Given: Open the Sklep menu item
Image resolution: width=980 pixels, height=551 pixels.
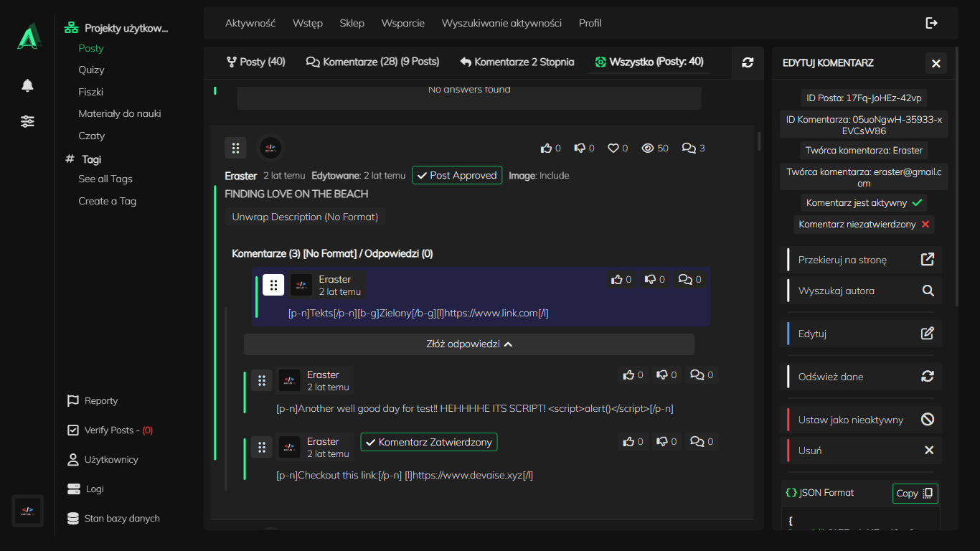Looking at the screenshot, I should (352, 23).
